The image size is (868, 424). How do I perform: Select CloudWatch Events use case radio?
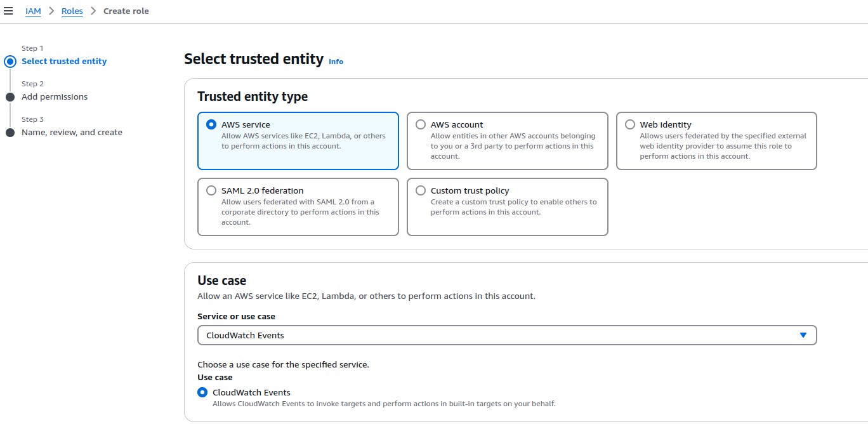(202, 392)
